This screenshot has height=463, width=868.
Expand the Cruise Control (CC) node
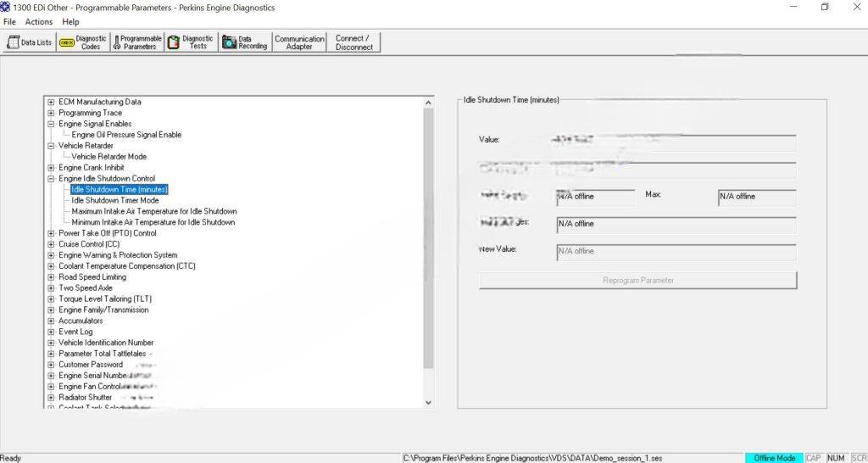(52, 244)
